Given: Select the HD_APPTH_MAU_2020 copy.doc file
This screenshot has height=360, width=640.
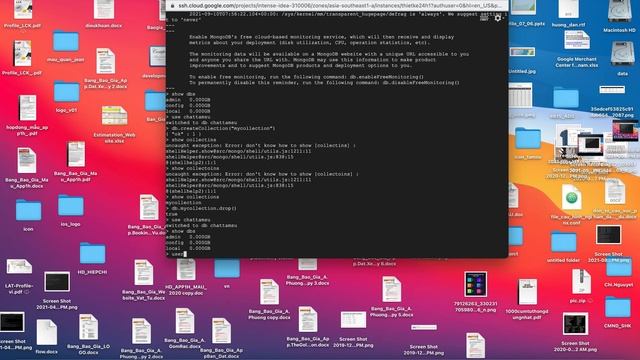Looking at the screenshot, I should pos(186,269).
